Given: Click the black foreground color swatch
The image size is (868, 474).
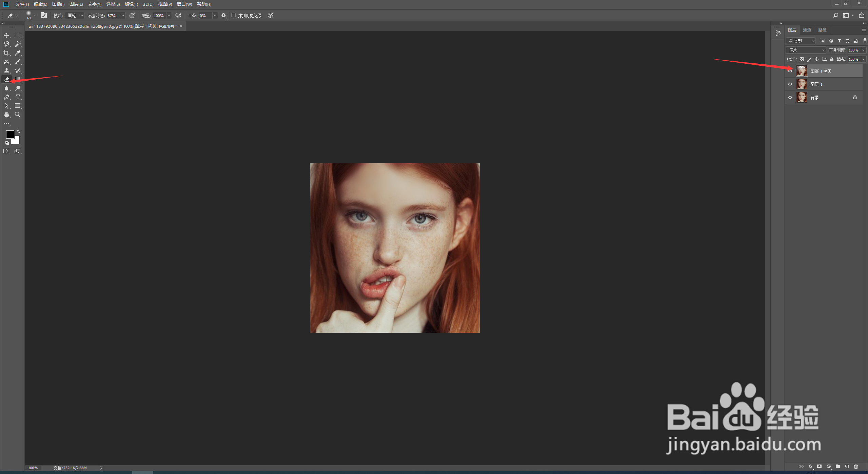Looking at the screenshot, I should coord(9,134).
